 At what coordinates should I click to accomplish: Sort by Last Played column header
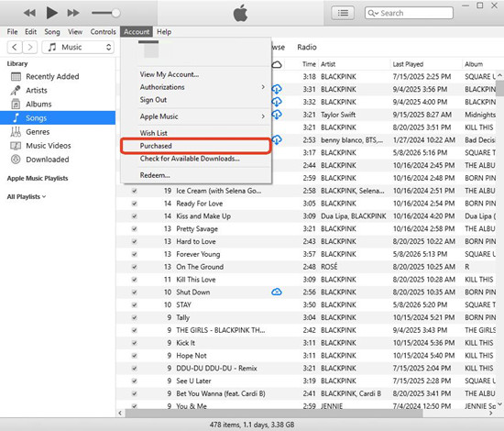[x=408, y=64]
